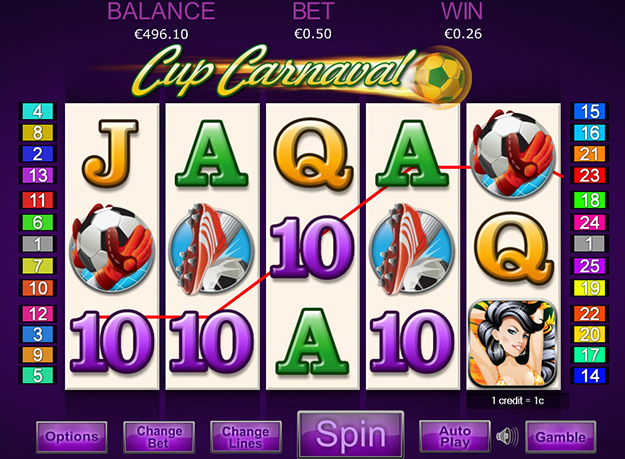
Task: Click the Spin button
Action: coord(351,433)
